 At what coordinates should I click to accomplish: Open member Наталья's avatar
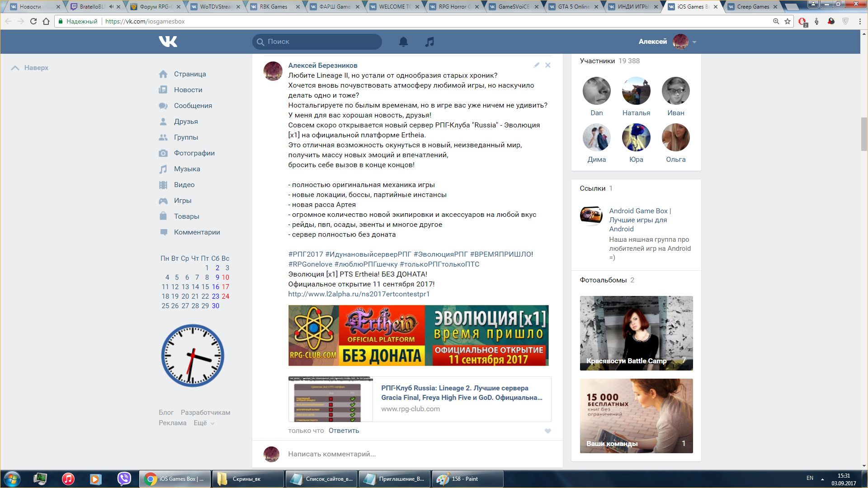click(x=636, y=91)
